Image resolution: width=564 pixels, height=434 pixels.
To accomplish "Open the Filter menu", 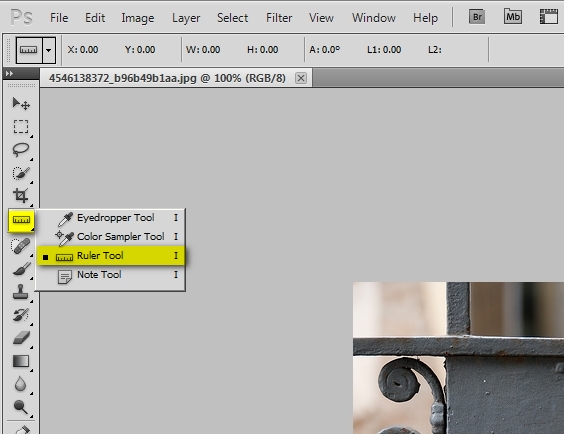I will (279, 18).
